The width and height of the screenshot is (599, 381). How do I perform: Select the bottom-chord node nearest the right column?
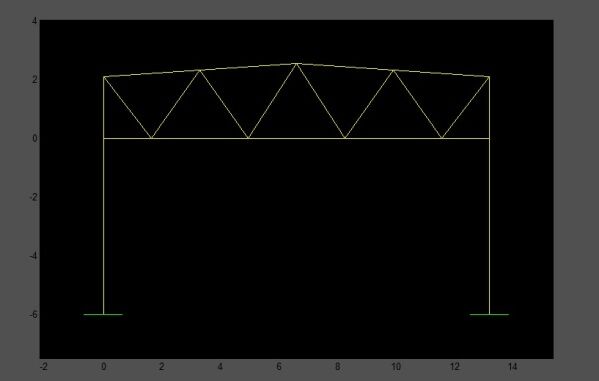pyautogui.click(x=442, y=138)
